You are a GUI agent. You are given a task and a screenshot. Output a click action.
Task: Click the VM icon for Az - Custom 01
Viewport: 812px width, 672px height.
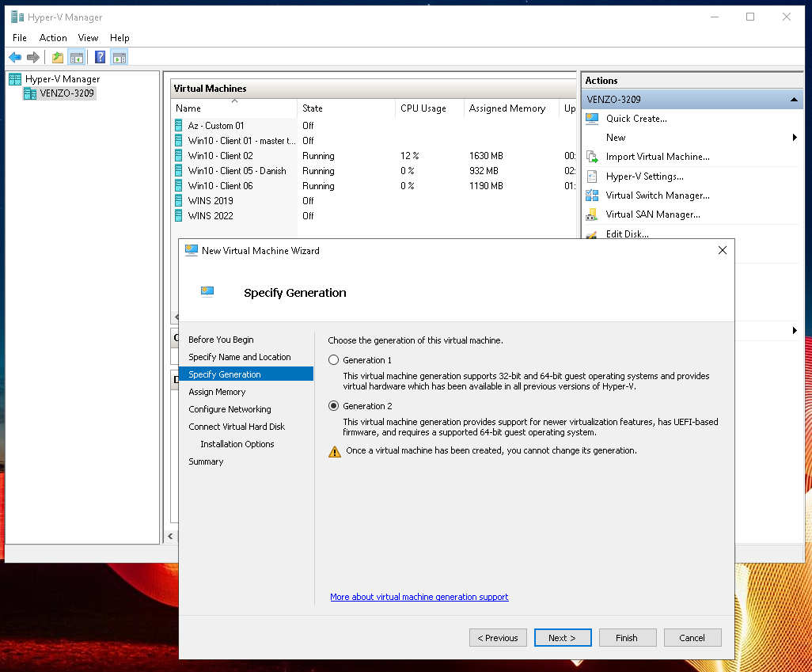179,125
